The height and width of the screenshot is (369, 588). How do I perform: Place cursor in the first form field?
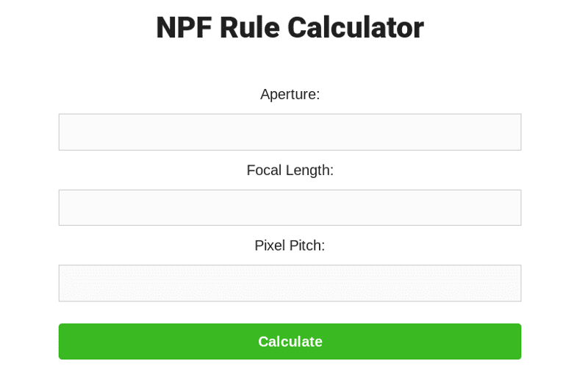pyautogui.click(x=290, y=132)
